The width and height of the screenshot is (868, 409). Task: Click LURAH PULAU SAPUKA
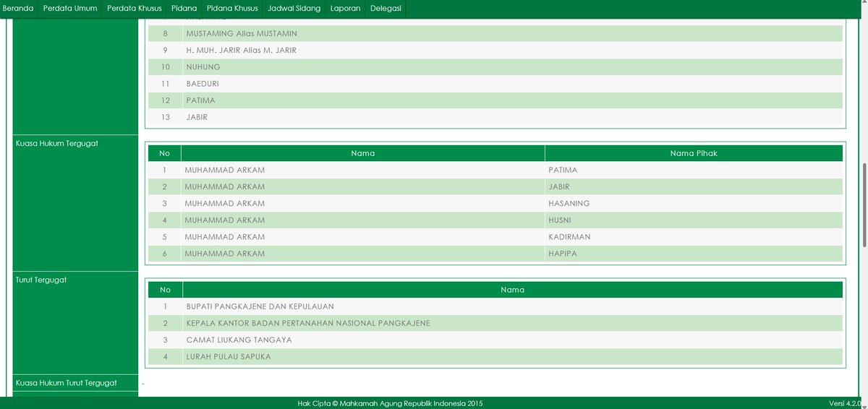tap(229, 356)
